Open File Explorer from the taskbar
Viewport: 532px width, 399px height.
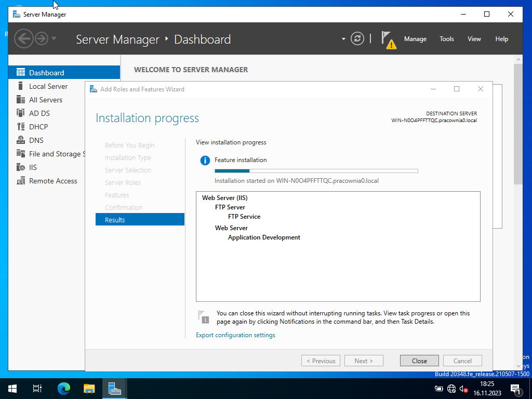pyautogui.click(x=89, y=389)
